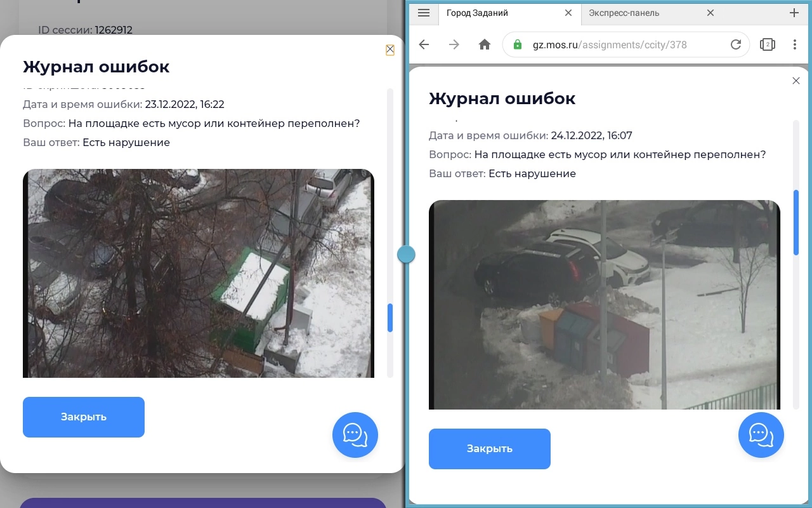This screenshot has width=812, height=508.
Task: Focus the address bar showing gz.mos.ru/assignments/ccity/378
Action: [x=626, y=44]
